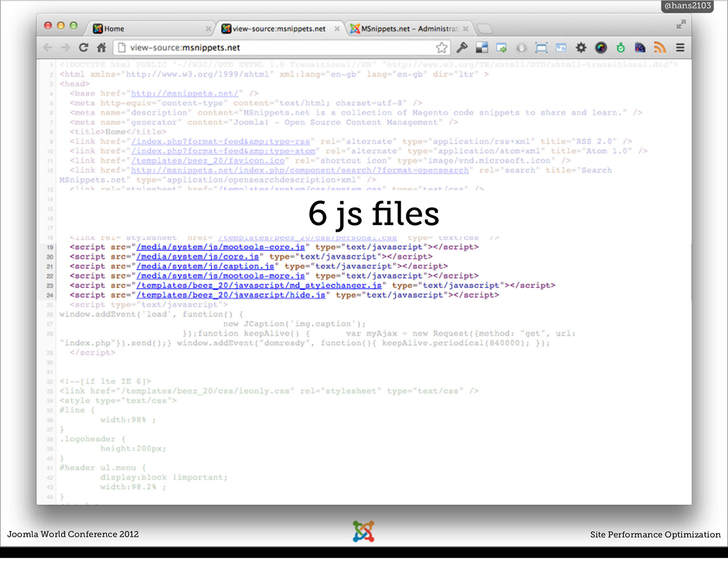Open the gear extension icon

[581, 47]
